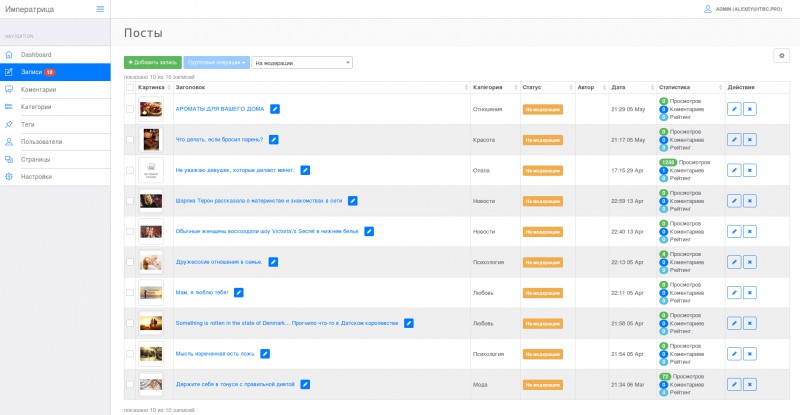Click edit pencil for "АРОМАТЫ ДЛЯ ВАШЕГО ДОМА" actions

click(x=734, y=109)
